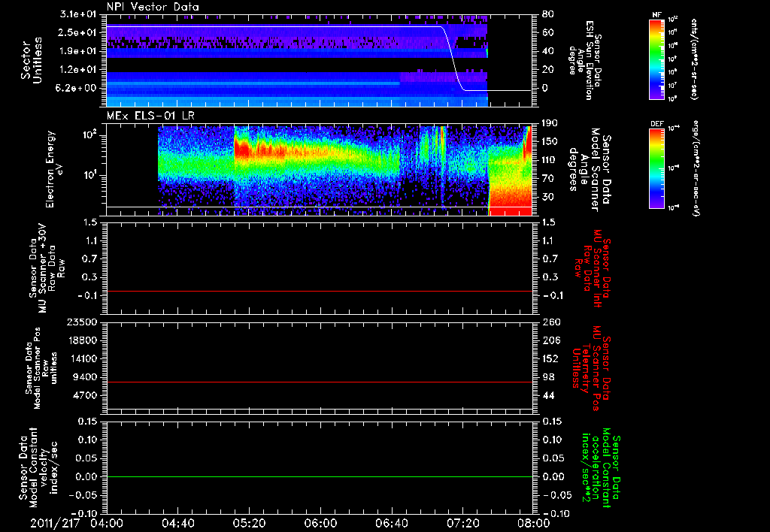Select the ESH Sun Elevation Angle axis label
This screenshot has width=770, height=532.
point(584,60)
